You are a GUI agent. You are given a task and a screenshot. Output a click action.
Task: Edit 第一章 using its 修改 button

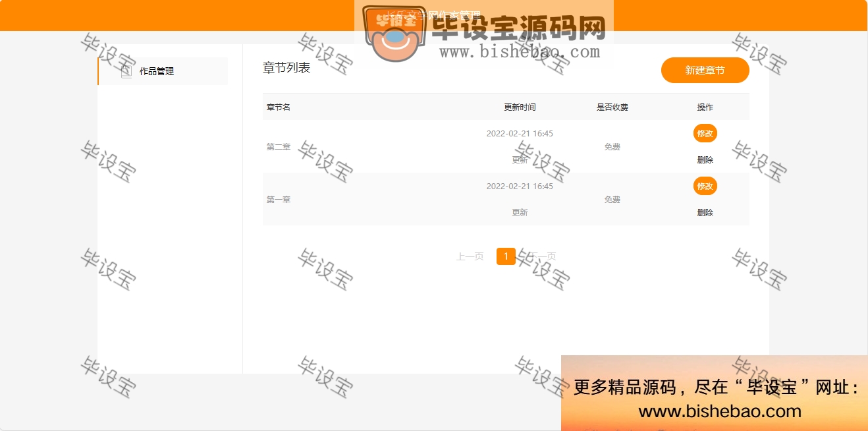coord(705,186)
